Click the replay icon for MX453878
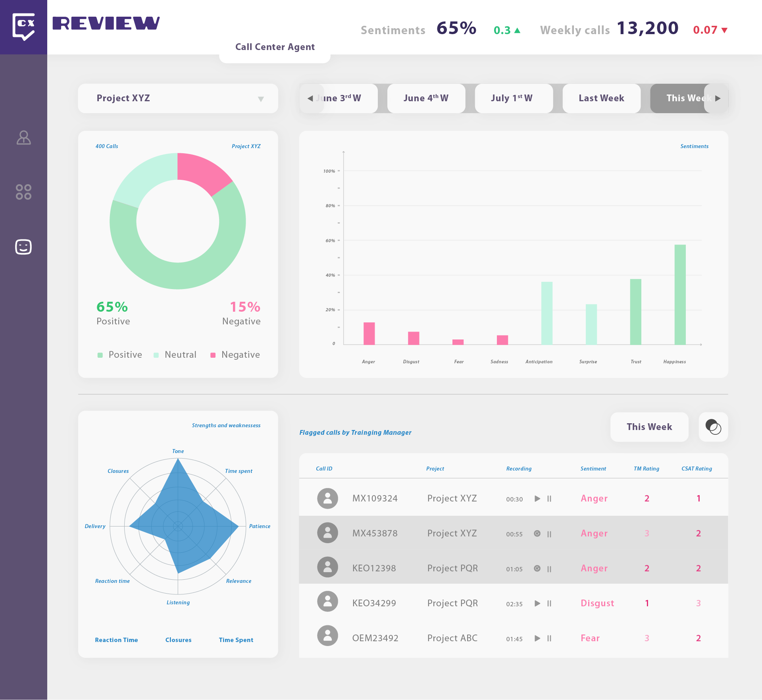This screenshot has width=762, height=700. tap(537, 533)
